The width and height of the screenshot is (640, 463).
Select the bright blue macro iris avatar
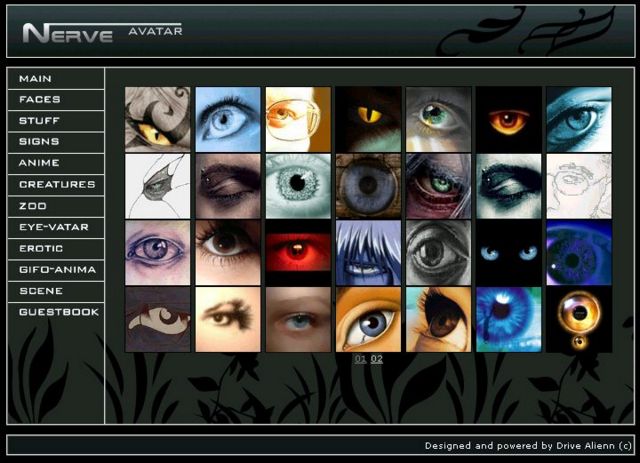point(509,319)
